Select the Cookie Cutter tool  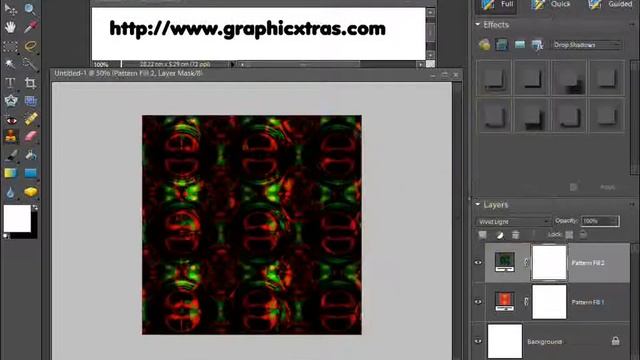11,101
